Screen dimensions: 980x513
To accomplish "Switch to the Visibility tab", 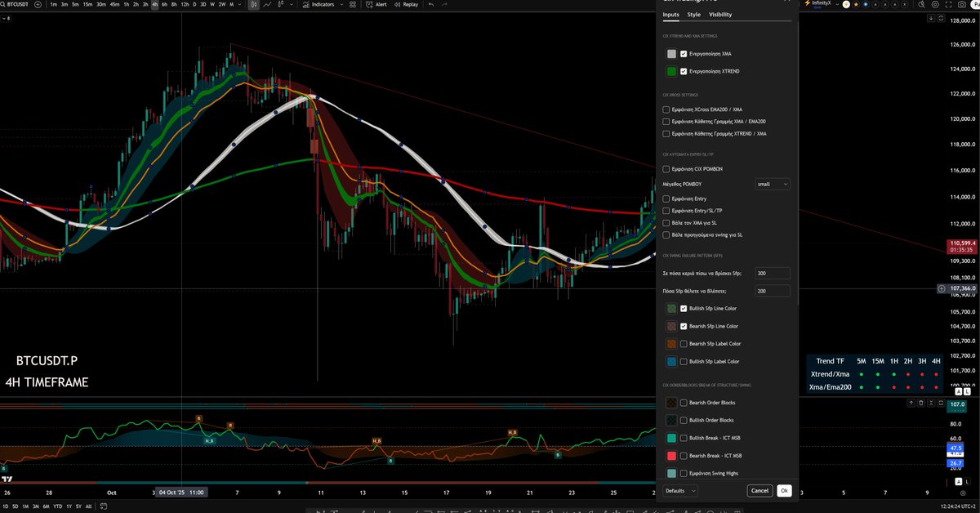I will click(x=720, y=15).
